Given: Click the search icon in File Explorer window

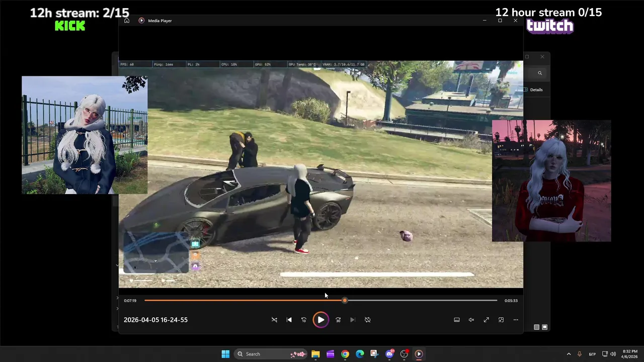Looking at the screenshot, I should pyautogui.click(x=540, y=73).
